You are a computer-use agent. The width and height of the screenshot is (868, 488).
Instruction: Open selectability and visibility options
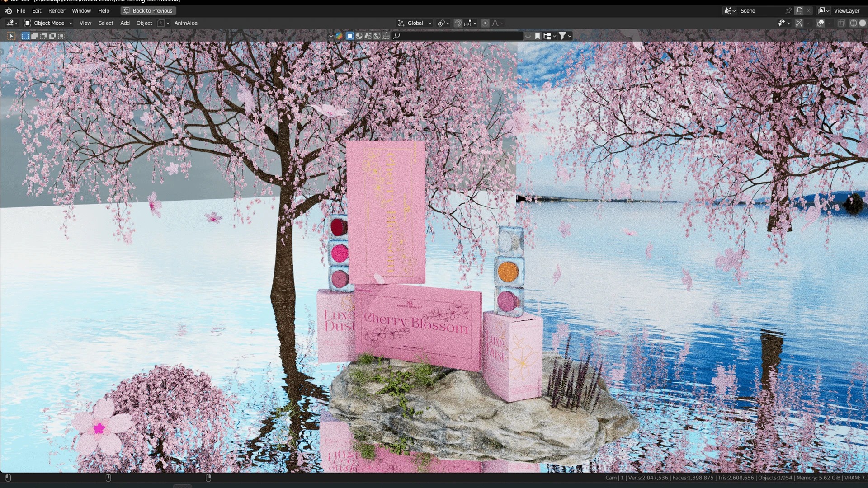click(x=784, y=23)
